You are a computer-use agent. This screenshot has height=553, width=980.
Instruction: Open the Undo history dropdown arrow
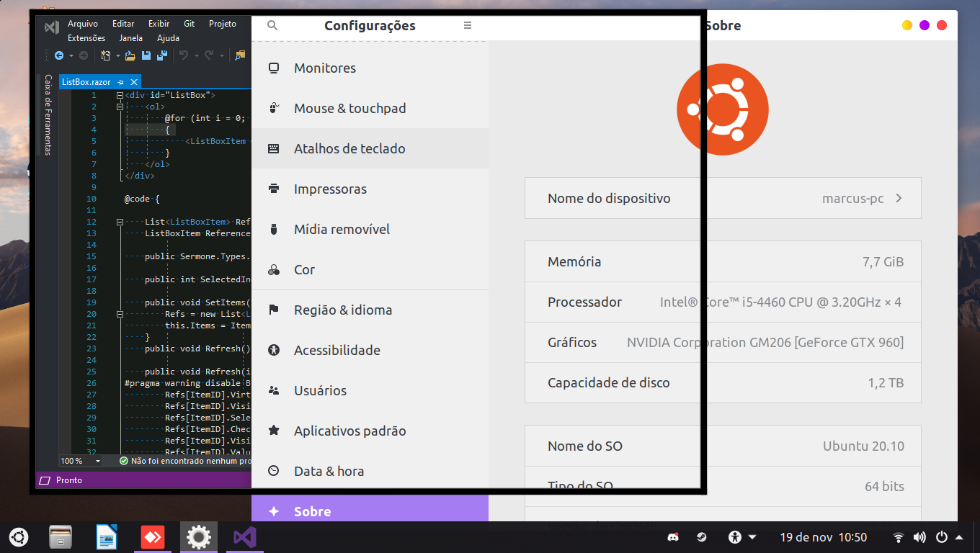coord(197,55)
